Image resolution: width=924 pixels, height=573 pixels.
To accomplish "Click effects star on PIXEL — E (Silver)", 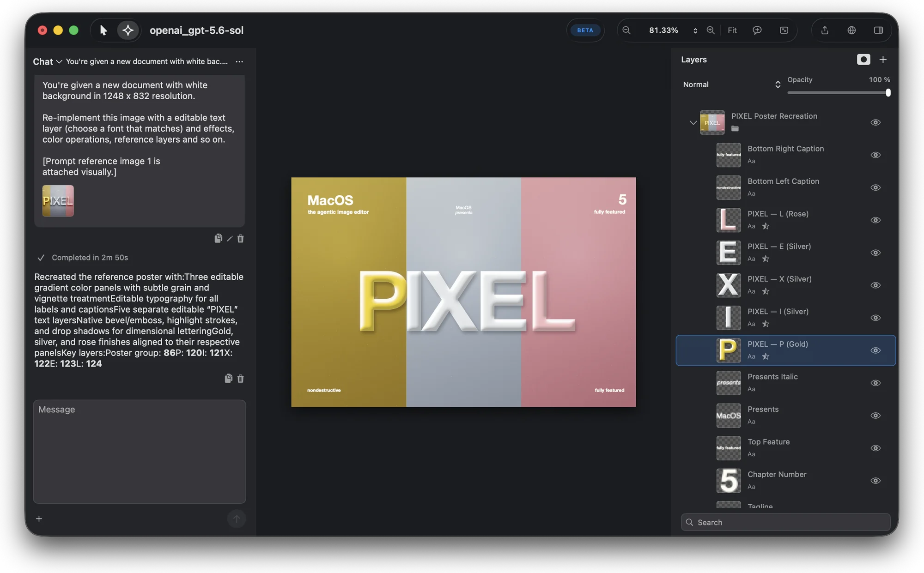I will pos(766,259).
